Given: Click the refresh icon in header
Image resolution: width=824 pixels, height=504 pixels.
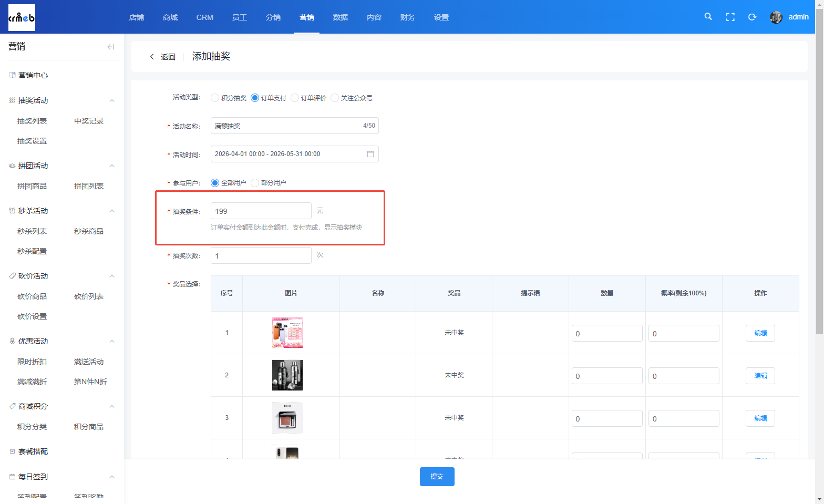Looking at the screenshot, I should pos(752,17).
